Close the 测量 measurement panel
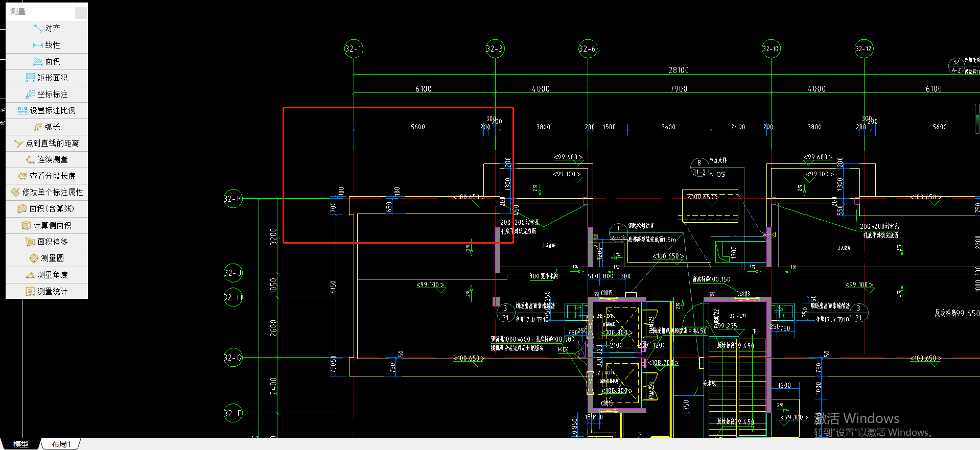The image size is (980, 450). [x=81, y=12]
